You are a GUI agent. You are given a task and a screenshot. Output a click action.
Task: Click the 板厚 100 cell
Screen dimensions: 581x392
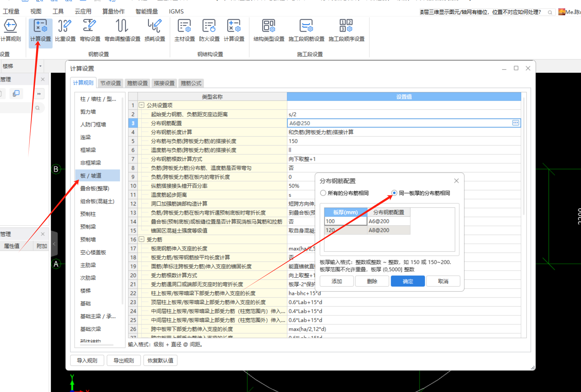pyautogui.click(x=346, y=221)
